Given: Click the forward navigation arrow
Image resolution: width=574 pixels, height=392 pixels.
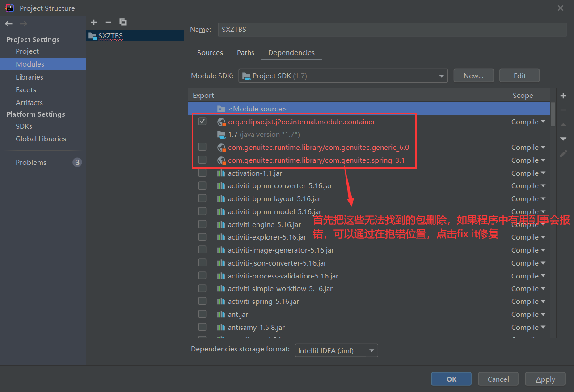Looking at the screenshot, I should click(23, 23).
